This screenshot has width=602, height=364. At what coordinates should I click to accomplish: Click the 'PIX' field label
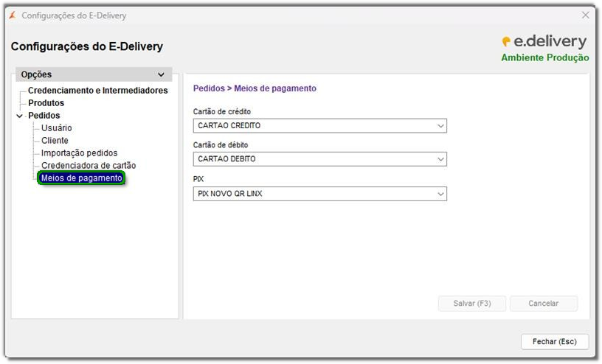coord(198,179)
